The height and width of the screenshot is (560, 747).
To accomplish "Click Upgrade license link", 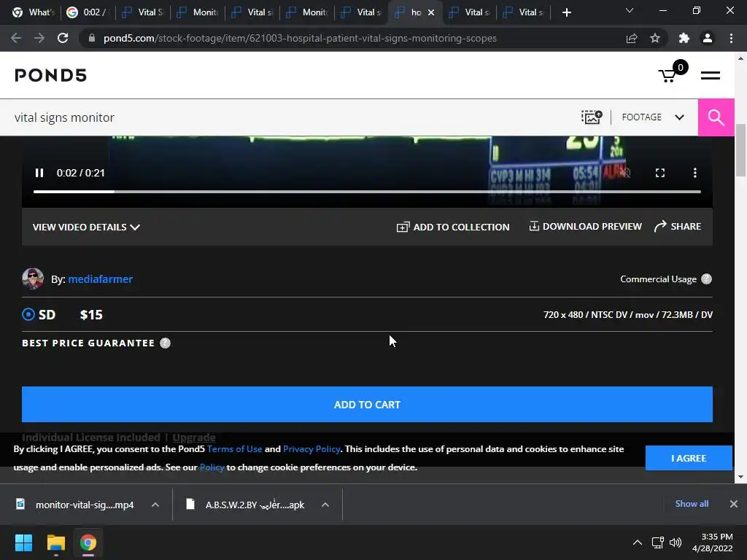I will point(194,437).
